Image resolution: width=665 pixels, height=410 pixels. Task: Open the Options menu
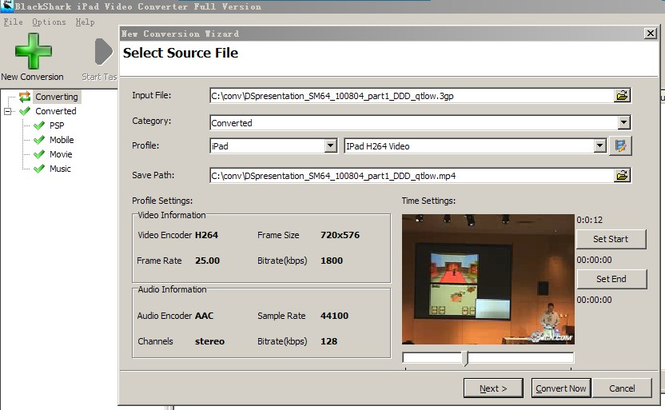[49, 22]
